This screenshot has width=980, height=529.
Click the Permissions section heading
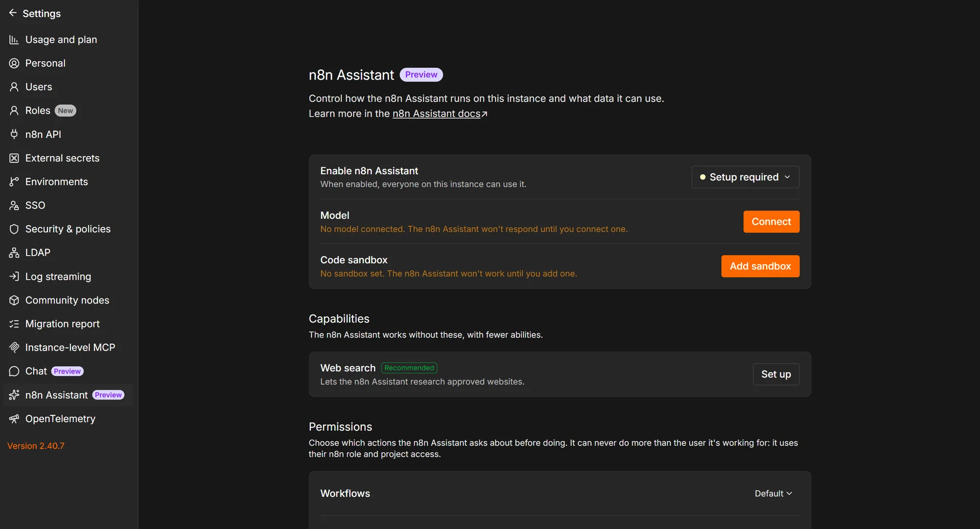[340, 427]
